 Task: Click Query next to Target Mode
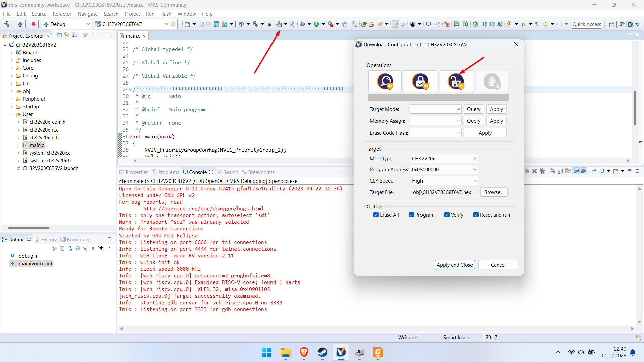coord(474,109)
